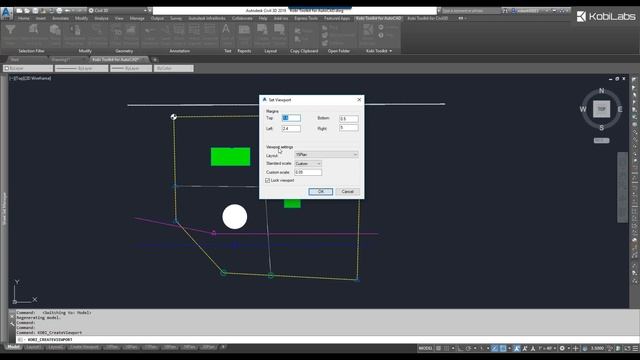
Task: Open the Home ribbon tab
Action: tap(23, 18)
